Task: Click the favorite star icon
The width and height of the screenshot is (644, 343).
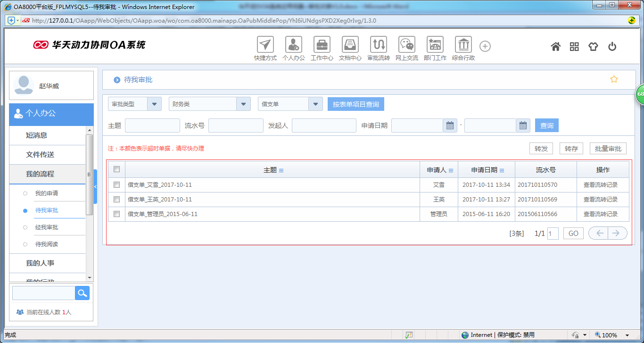Action: (614, 79)
